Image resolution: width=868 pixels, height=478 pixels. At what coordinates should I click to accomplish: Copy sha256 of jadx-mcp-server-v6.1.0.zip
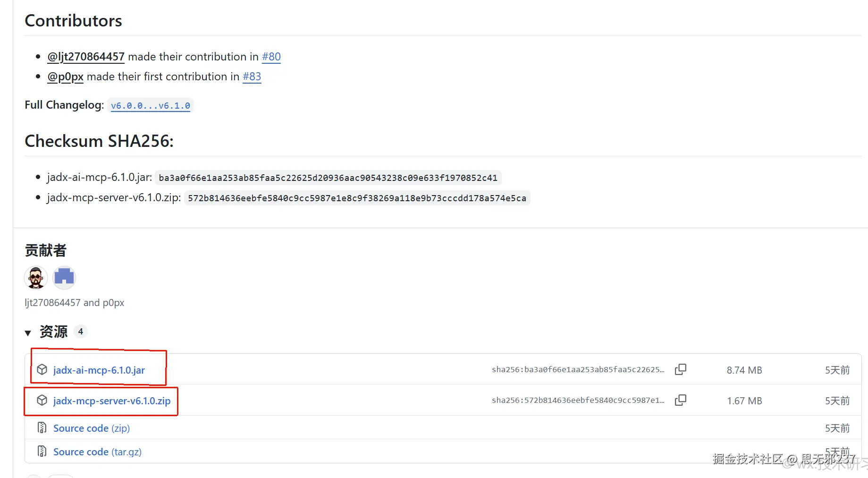(x=680, y=400)
